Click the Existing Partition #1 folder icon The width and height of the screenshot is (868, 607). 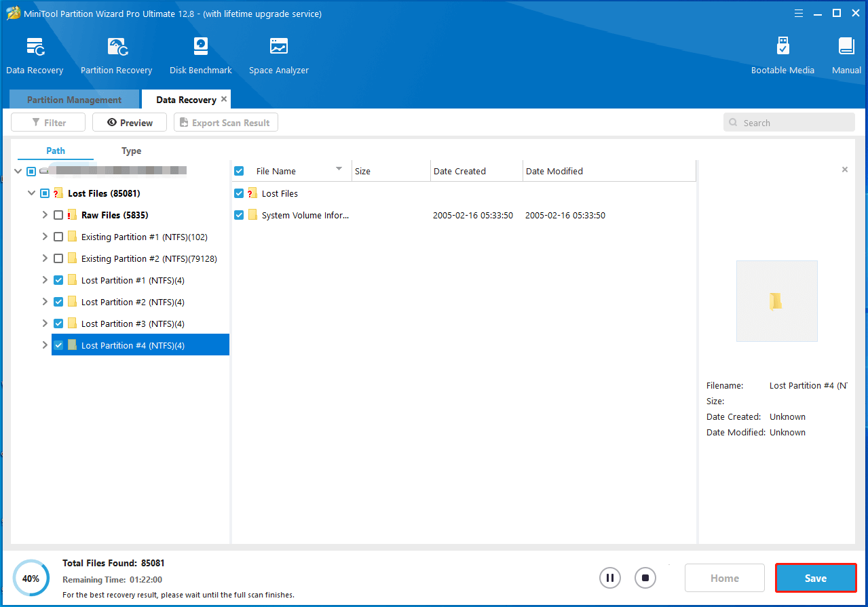coord(72,237)
